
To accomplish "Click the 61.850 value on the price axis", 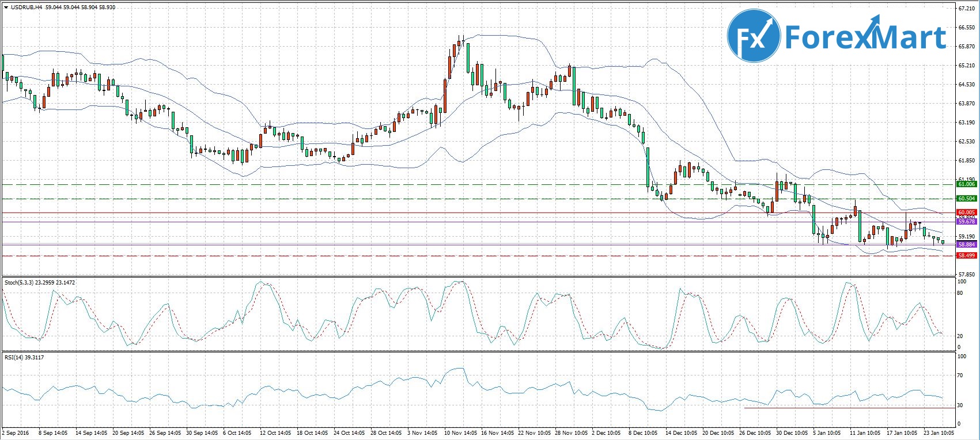I will tap(966, 161).
